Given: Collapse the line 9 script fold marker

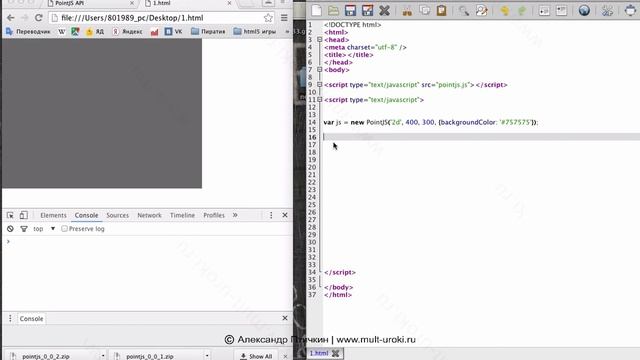Looking at the screenshot, I should tap(320, 84).
